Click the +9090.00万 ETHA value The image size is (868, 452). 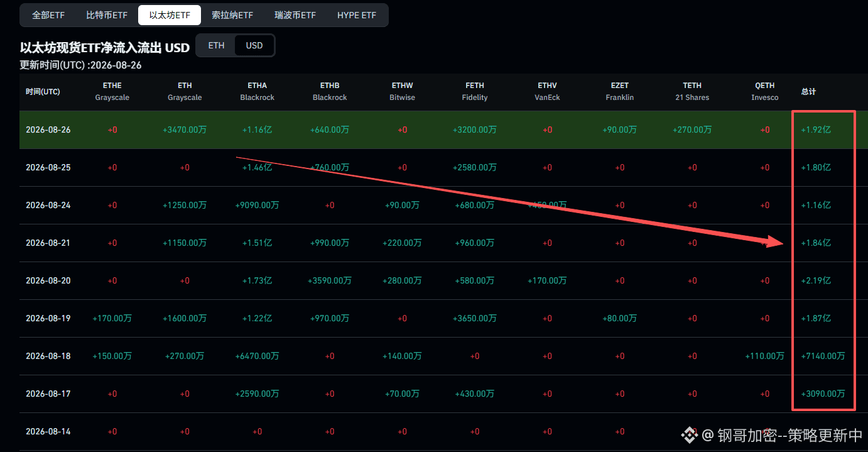click(257, 205)
